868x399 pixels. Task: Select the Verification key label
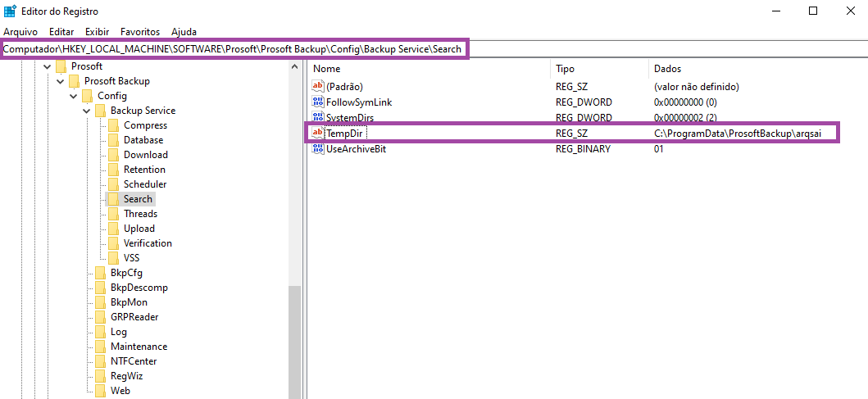point(148,243)
